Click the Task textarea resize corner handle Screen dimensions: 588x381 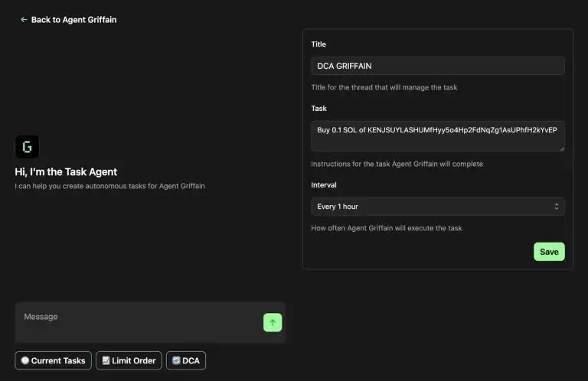point(562,148)
